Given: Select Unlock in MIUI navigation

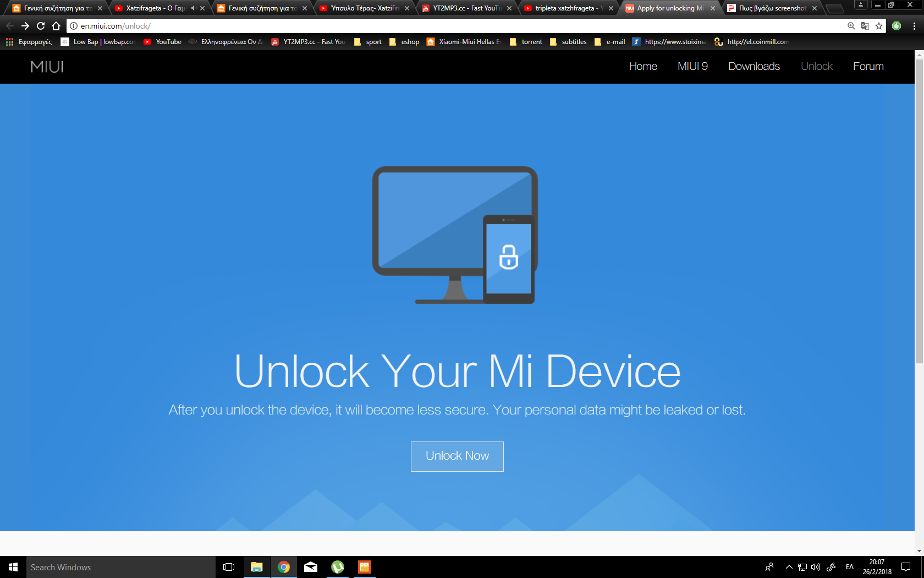Looking at the screenshot, I should [x=817, y=66].
